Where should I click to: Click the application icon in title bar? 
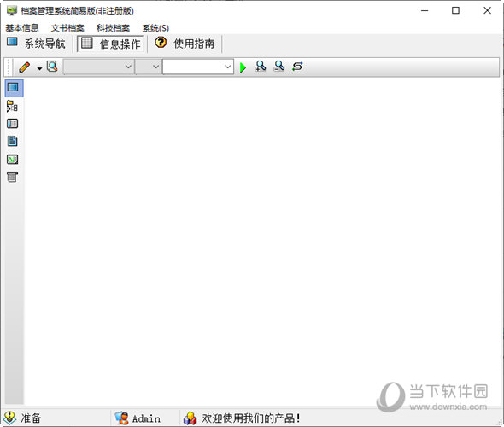pos(12,10)
